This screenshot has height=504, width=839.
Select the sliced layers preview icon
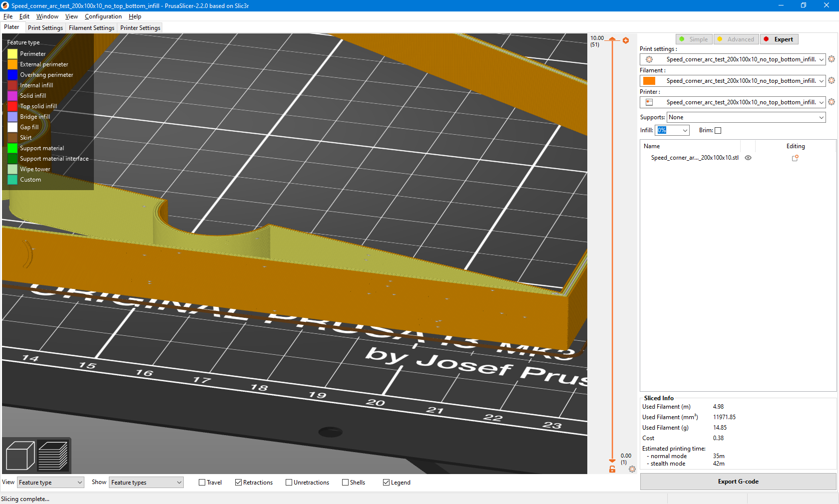53,456
